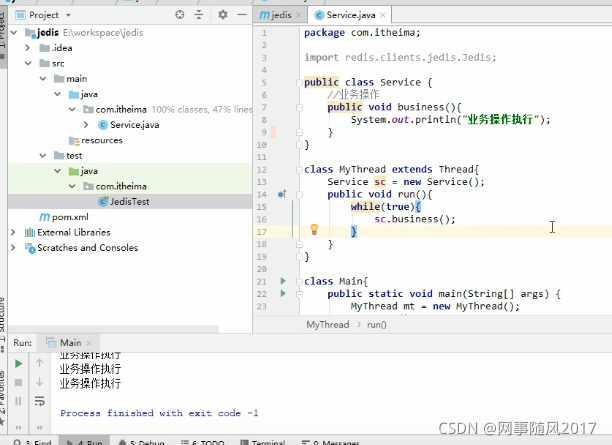Click MyThread in the breadcrumb bar
Screen dimensions: 612x445
(327, 324)
